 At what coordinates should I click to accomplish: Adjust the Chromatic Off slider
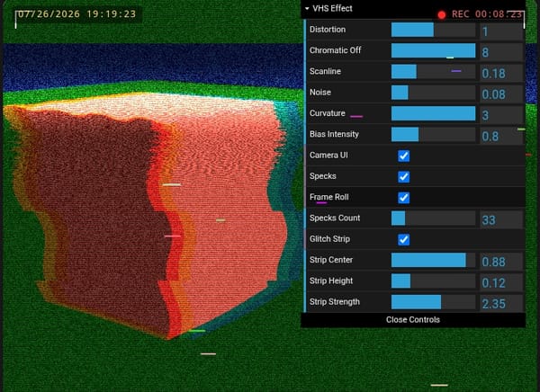click(433, 51)
